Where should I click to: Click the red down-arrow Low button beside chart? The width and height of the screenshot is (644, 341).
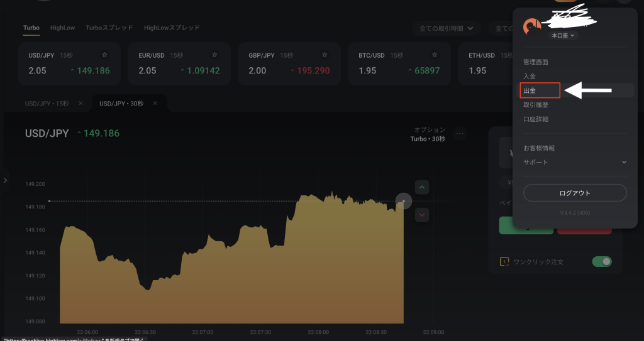point(422,215)
